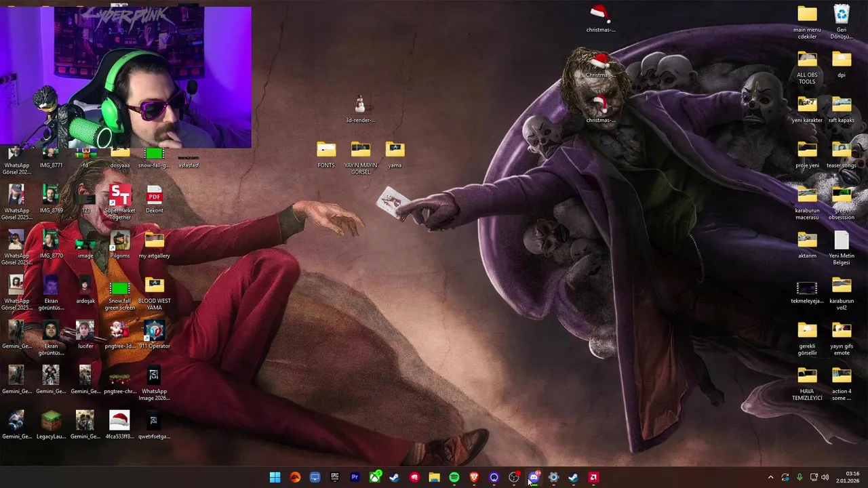Open Settings gear icon in the taskbar
The image size is (868, 488).
click(x=553, y=477)
